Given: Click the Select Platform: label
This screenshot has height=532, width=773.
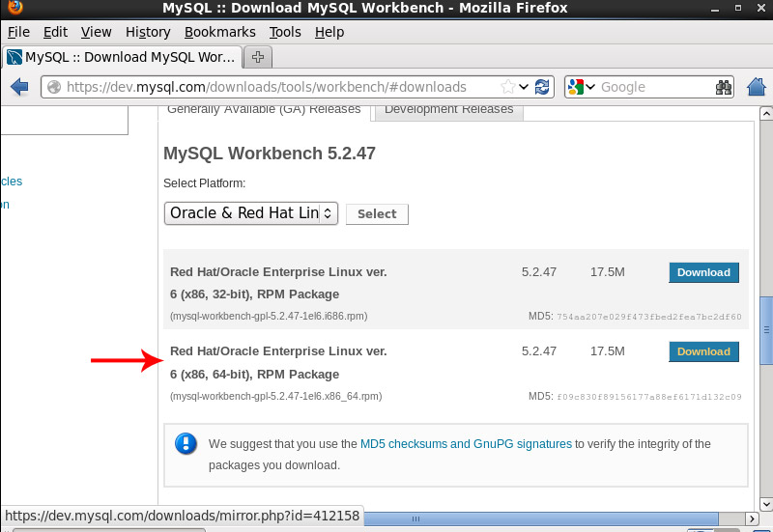Looking at the screenshot, I should (204, 183).
